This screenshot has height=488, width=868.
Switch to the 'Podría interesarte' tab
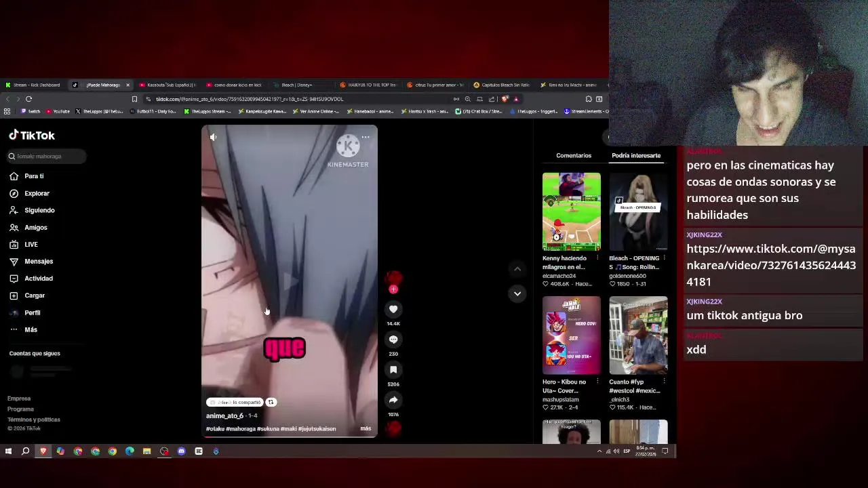(636, 156)
